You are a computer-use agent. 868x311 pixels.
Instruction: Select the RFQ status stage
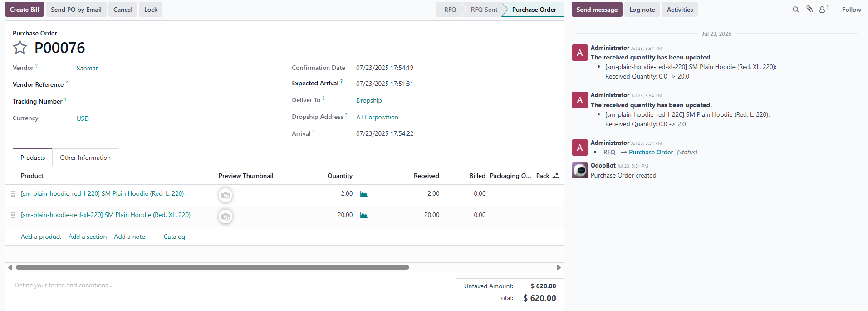coord(450,10)
